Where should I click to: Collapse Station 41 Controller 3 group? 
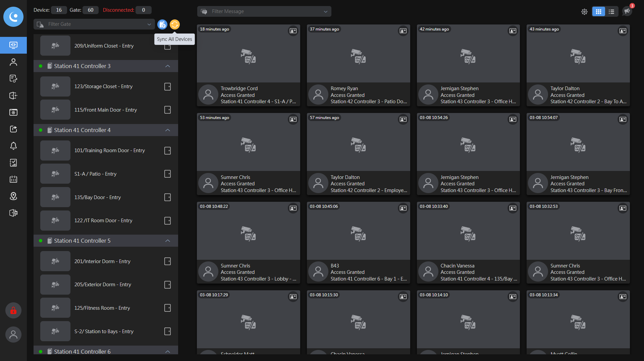[x=168, y=66]
